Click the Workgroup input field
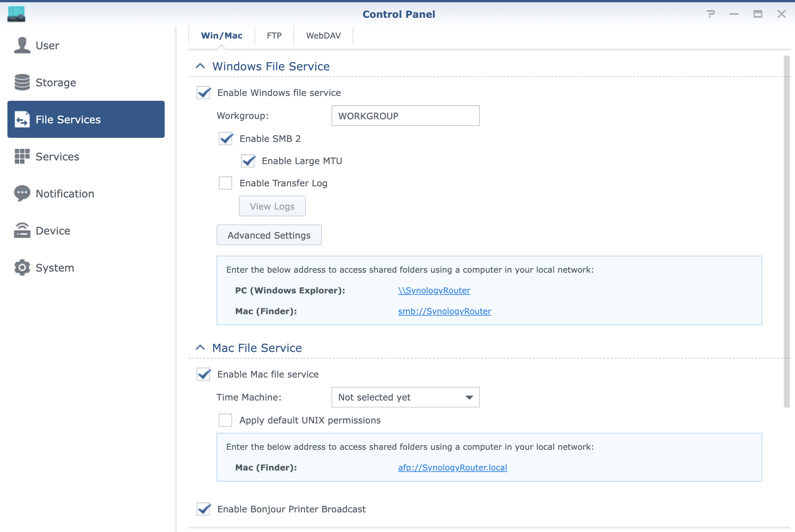The width and height of the screenshot is (795, 532). point(405,116)
